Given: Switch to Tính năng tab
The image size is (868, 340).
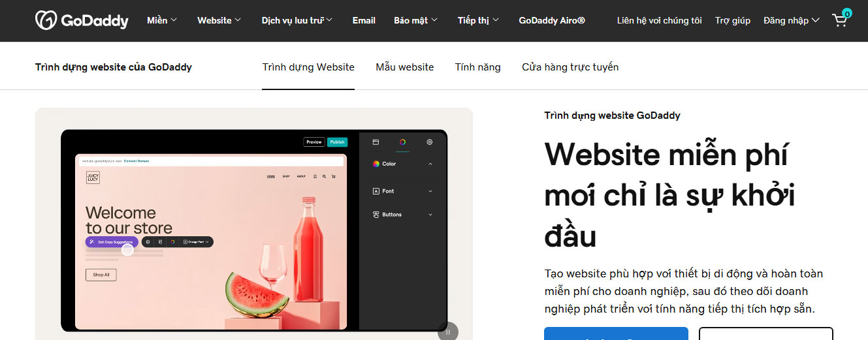Looking at the screenshot, I should coord(478,67).
